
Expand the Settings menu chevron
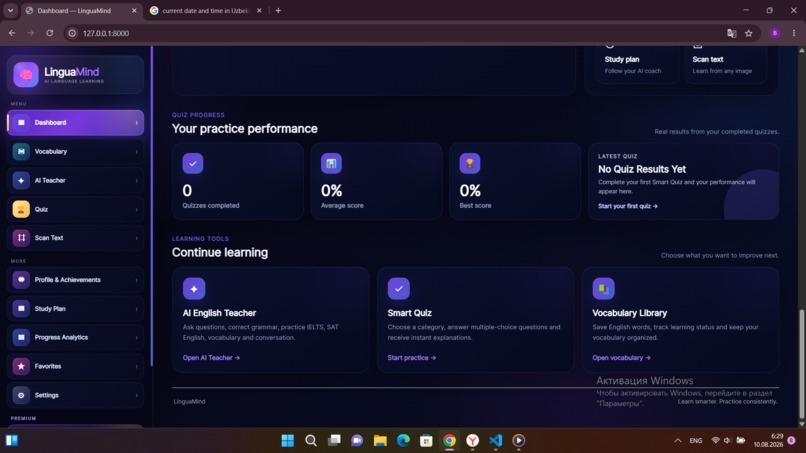[x=137, y=395]
